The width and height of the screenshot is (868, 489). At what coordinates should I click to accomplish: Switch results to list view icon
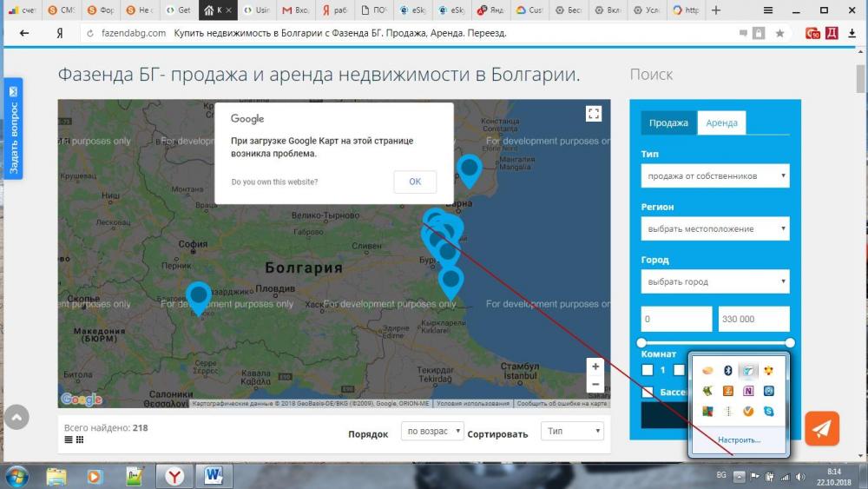[x=68, y=439]
